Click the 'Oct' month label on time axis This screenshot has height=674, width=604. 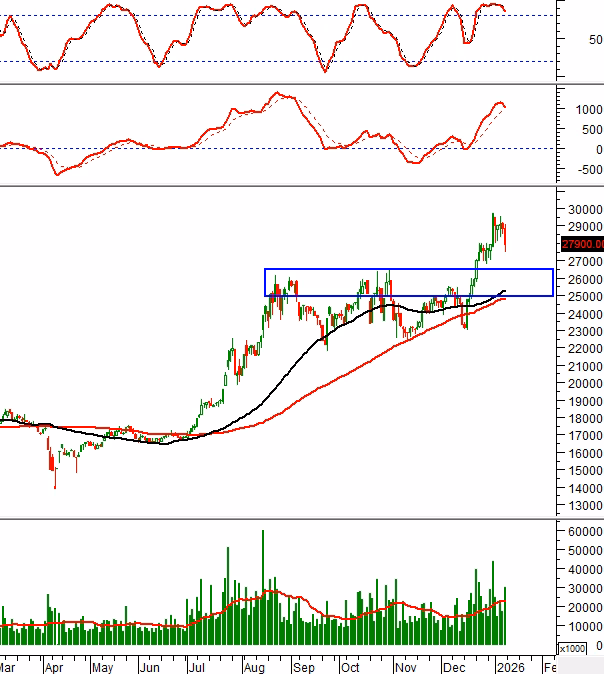tap(350, 665)
